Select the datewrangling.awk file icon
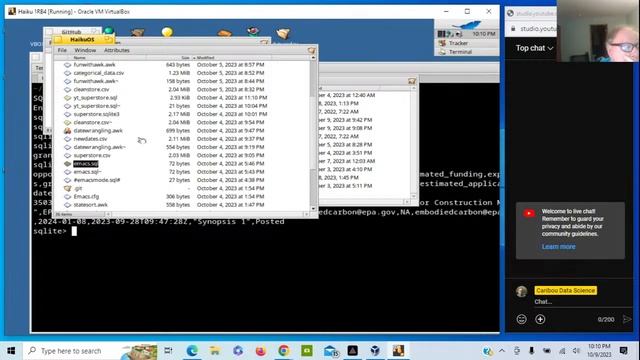Viewport: 640px width, 360px height. tap(67, 131)
